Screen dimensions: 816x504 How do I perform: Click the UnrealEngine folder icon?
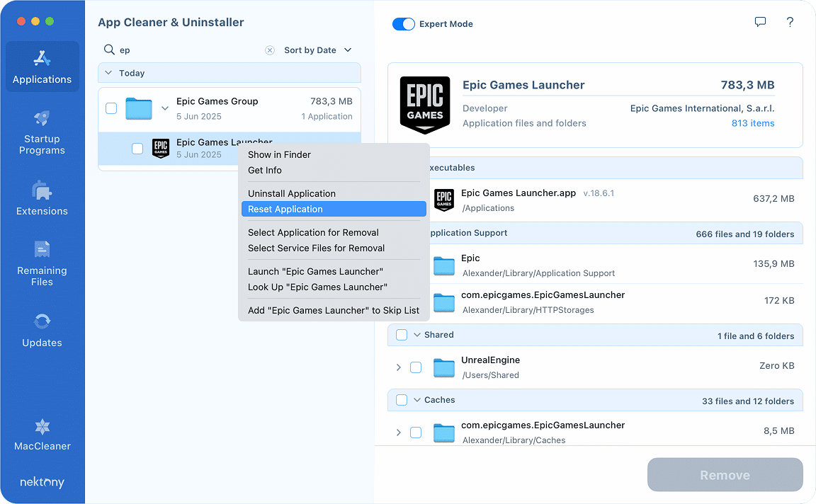tap(444, 367)
